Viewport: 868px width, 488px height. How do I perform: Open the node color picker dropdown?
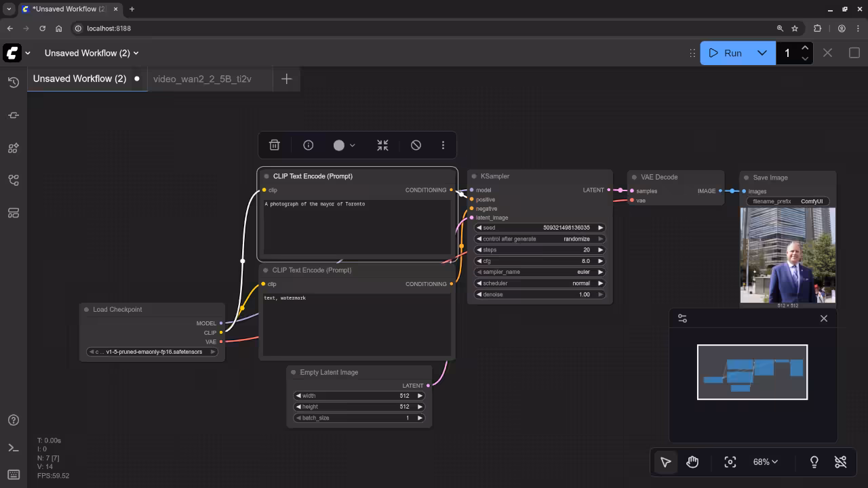[x=344, y=145]
